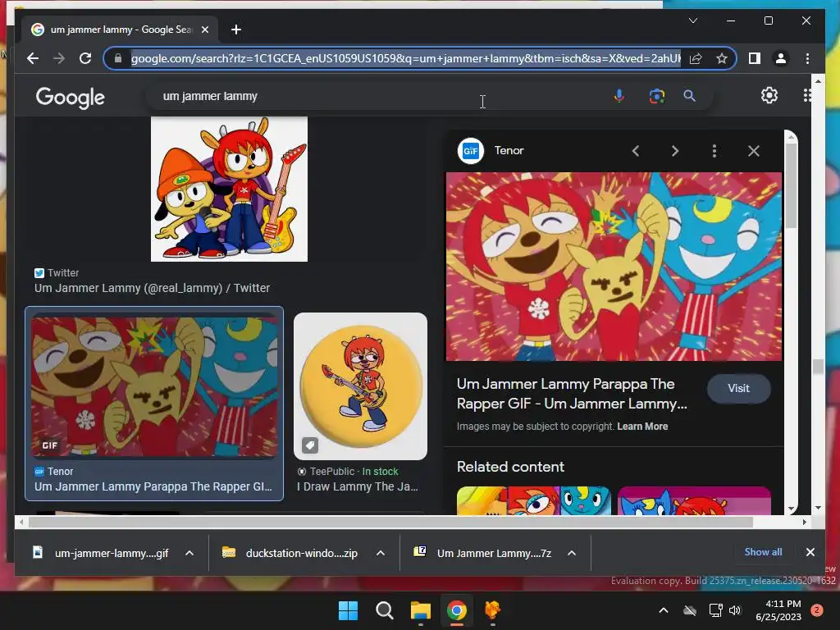The image size is (840, 630).
Task: Expand options for um-jammer-lammy gif download
Action: click(x=189, y=553)
